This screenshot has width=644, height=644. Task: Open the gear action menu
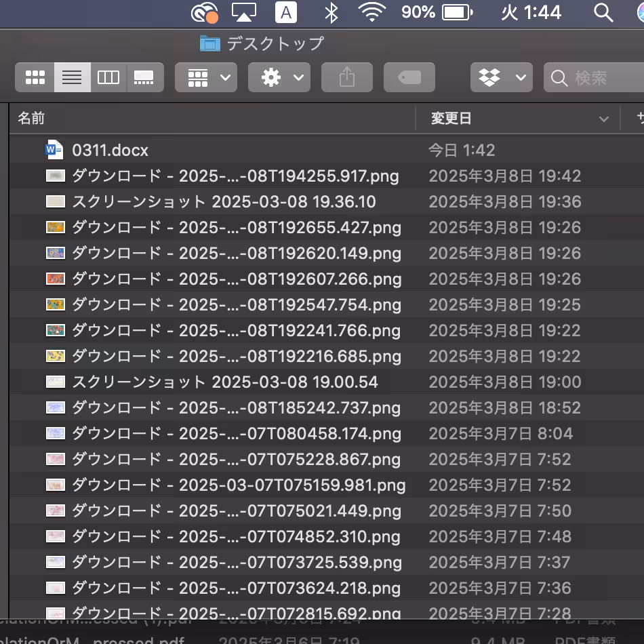(x=279, y=77)
